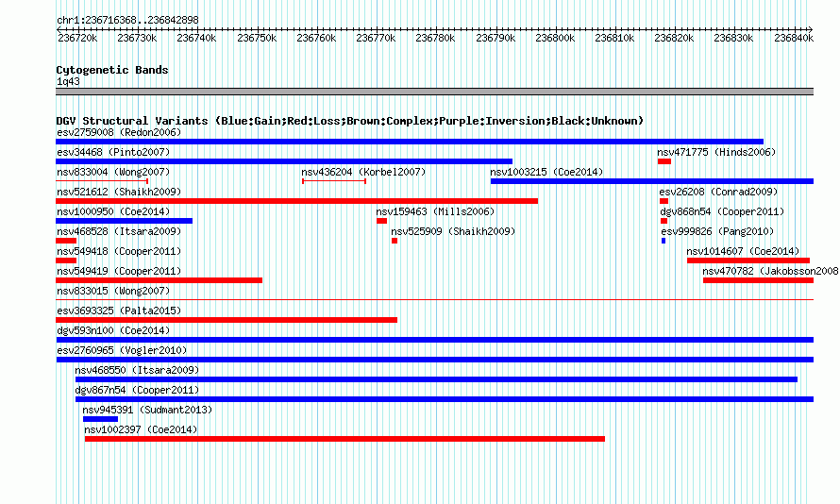Click the nsv1014607 (Coe2014) label

pyautogui.click(x=743, y=251)
